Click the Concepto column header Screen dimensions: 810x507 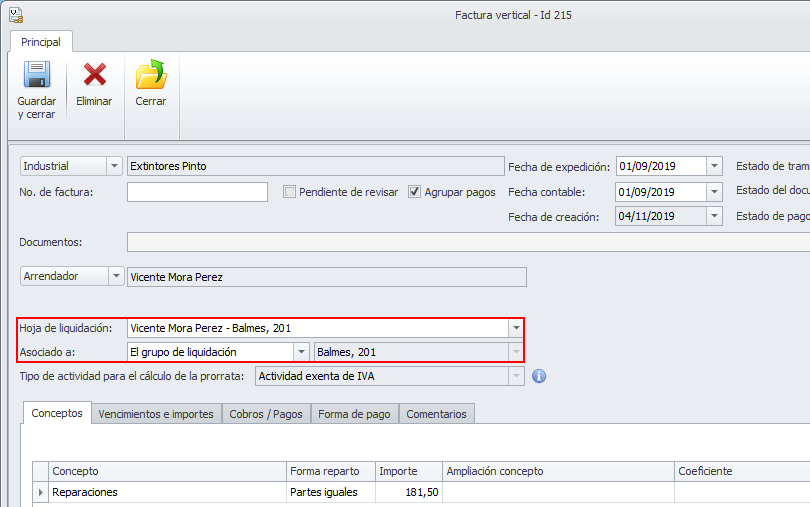pyautogui.click(x=167, y=471)
